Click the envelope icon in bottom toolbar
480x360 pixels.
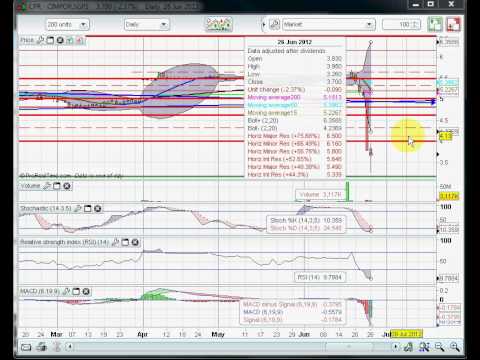coord(26,347)
